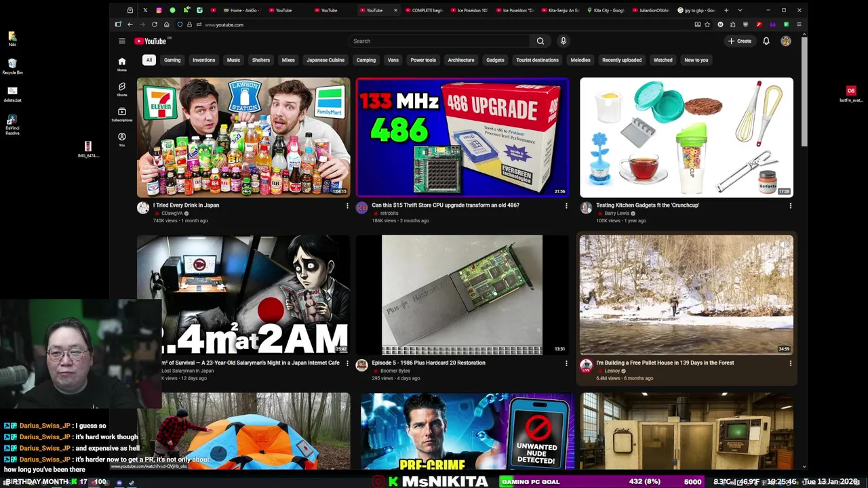
Task: Open new browser tab with plus
Action: click(726, 10)
